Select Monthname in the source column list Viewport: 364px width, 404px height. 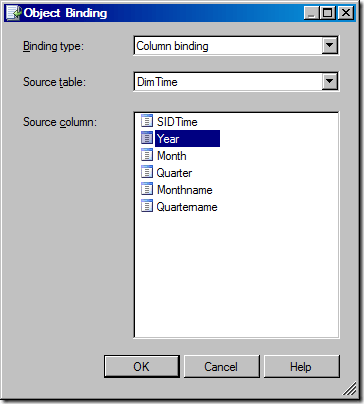185,190
